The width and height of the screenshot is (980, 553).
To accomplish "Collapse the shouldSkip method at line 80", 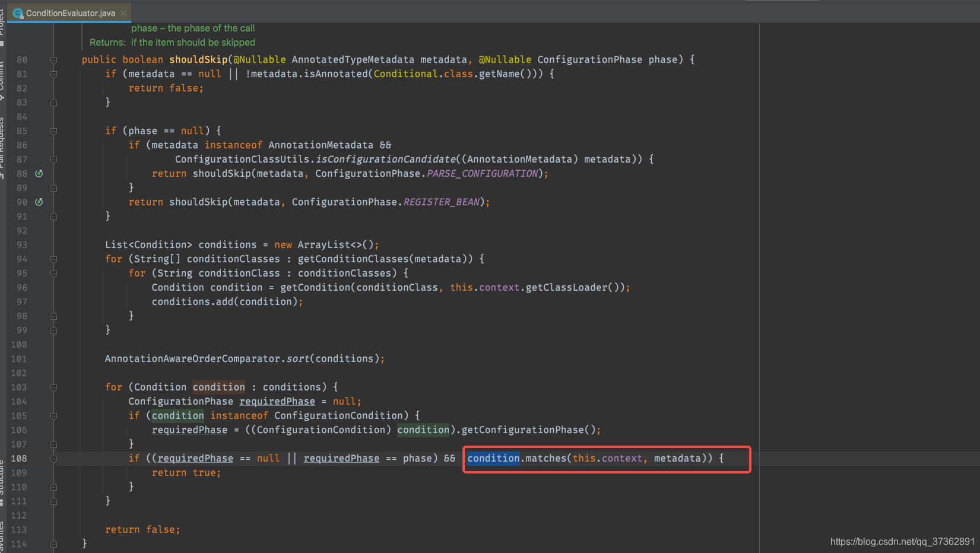I will (53, 59).
